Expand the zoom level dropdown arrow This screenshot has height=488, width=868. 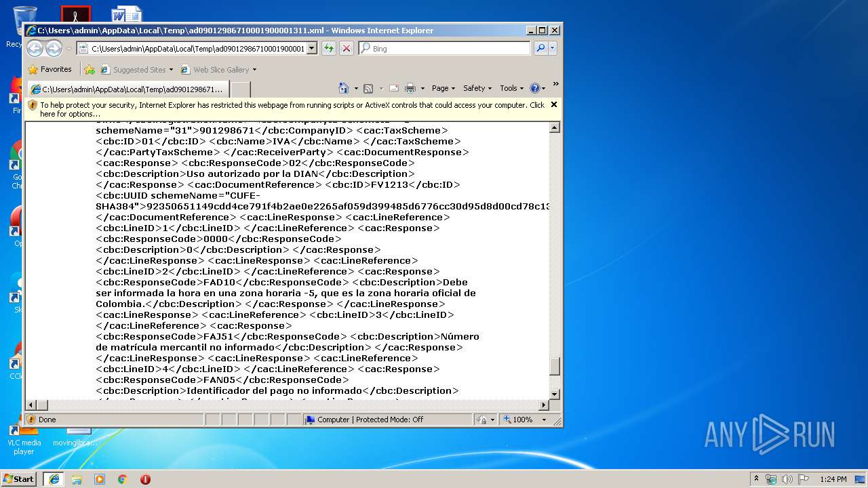pos(544,420)
